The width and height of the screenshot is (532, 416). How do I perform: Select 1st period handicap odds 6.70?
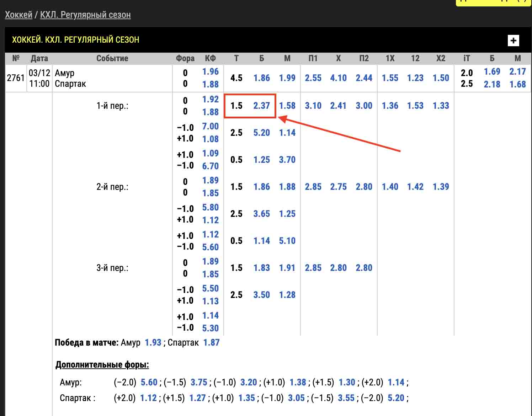tap(211, 166)
